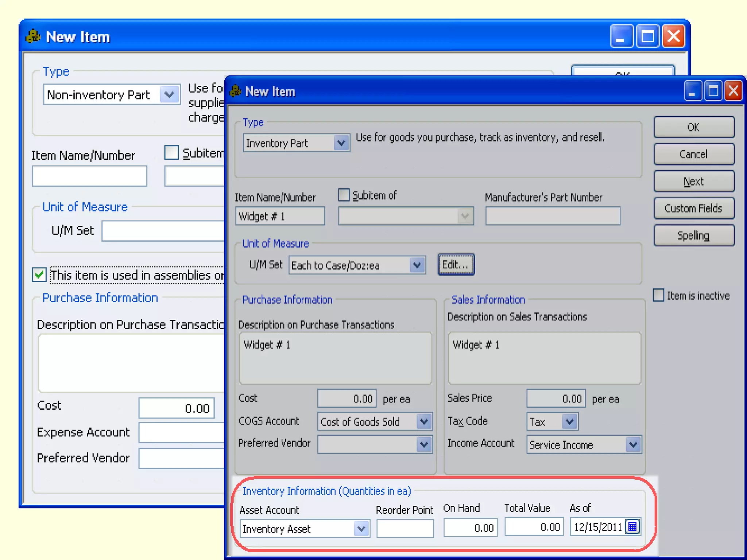
Task: Expand the COGS Account dropdown
Action: [x=424, y=422]
